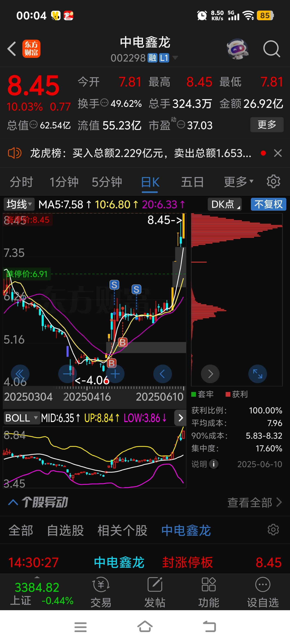The width and height of the screenshot is (290, 644).
Task: Tap the plus zoom-in chart button
Action: pos(115,374)
